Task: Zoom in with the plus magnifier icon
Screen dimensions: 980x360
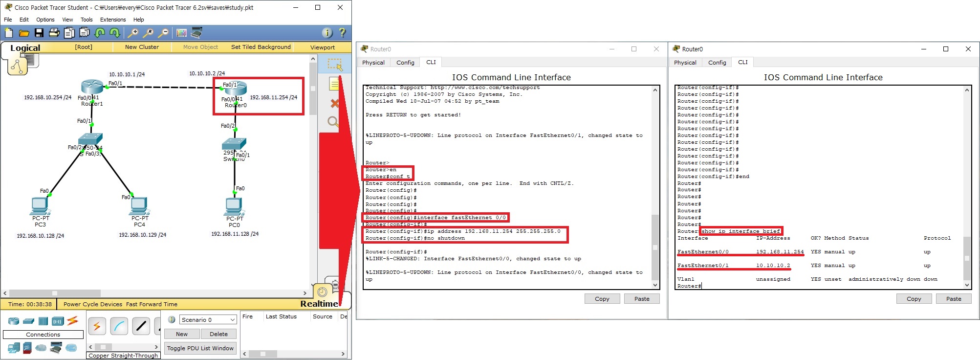Action: click(132, 33)
